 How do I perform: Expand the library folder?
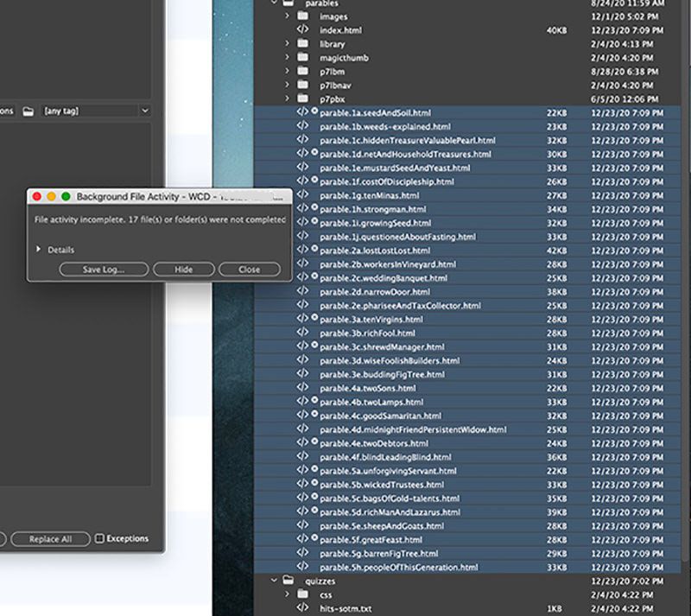[x=288, y=44]
